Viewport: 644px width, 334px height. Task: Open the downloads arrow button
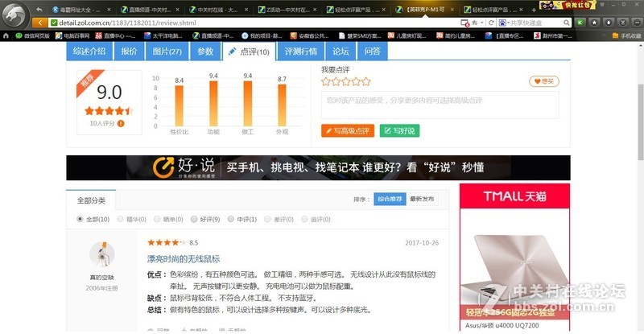[609, 23]
